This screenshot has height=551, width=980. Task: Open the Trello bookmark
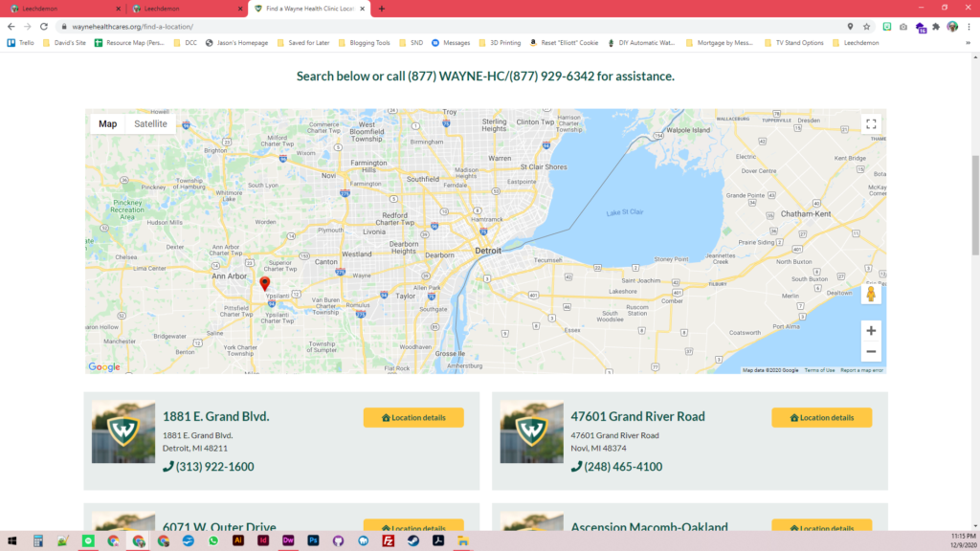point(21,43)
